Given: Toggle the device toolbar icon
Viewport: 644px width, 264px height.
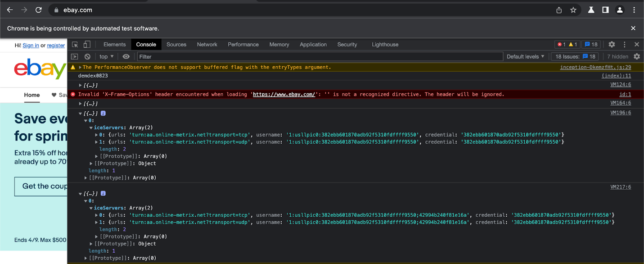Looking at the screenshot, I should (87, 45).
